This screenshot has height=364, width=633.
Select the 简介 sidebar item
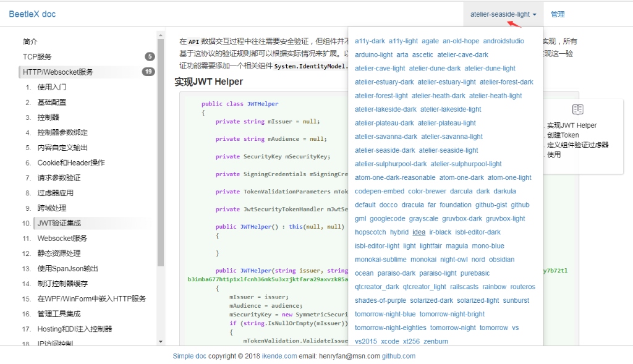30,42
